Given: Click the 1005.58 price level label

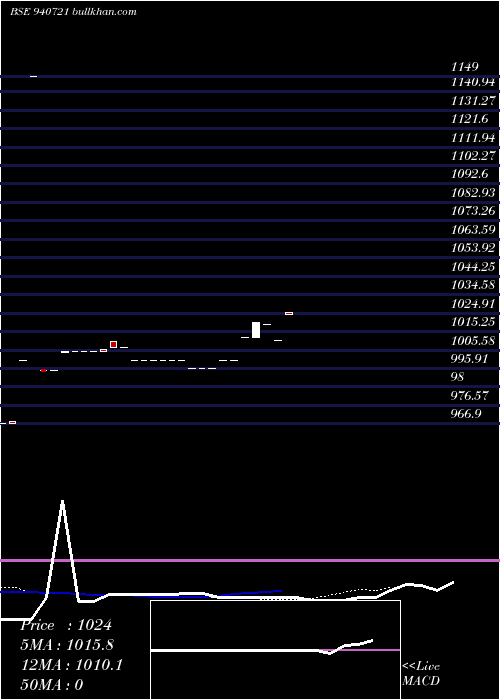Looking at the screenshot, I should tap(473, 341).
